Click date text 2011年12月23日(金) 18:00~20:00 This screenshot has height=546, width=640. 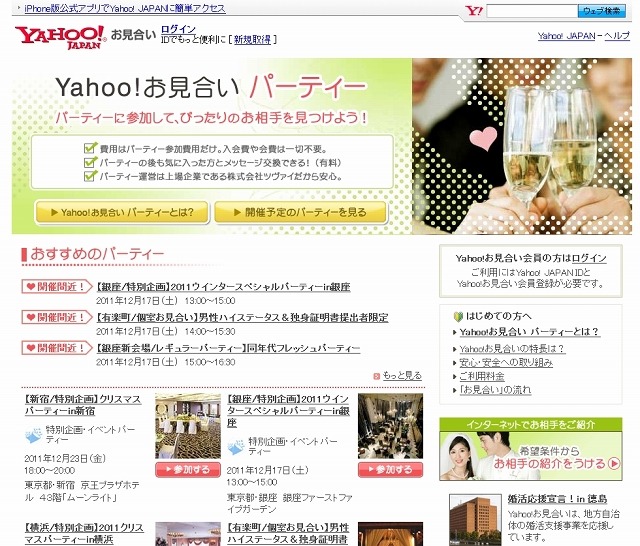point(65,464)
